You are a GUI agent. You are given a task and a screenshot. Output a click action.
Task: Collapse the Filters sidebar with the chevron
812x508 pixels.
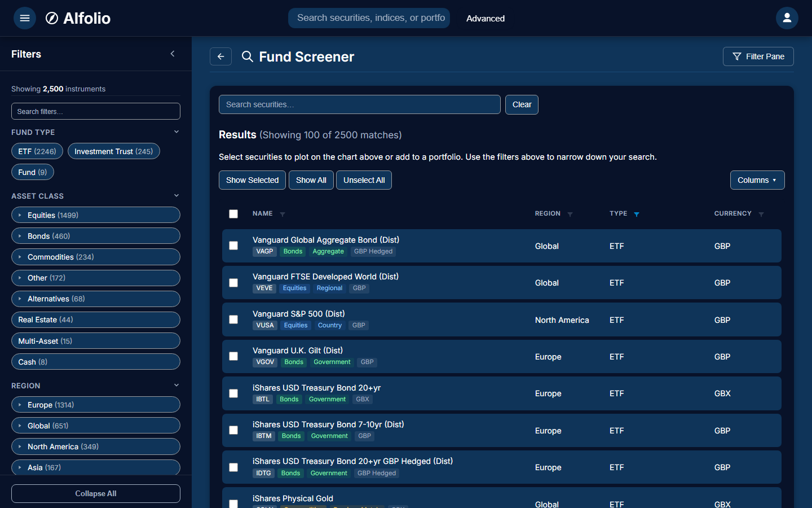[x=173, y=54]
